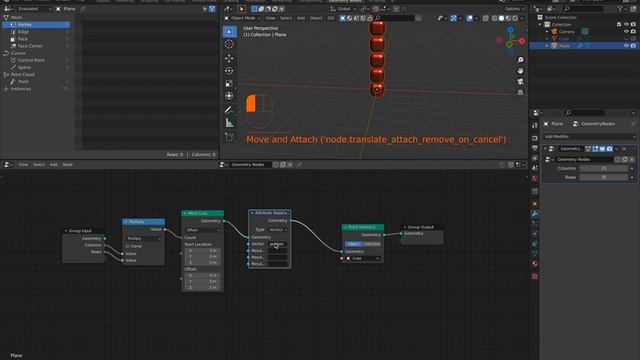
Task: Click the Offset Z value on Mesh Line
Action: [202, 287]
